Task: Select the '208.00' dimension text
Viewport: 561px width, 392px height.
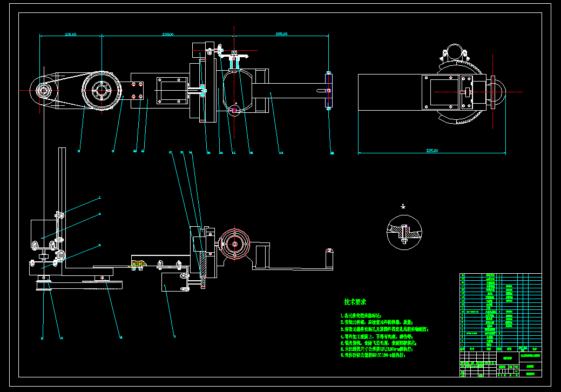Action: [281, 34]
